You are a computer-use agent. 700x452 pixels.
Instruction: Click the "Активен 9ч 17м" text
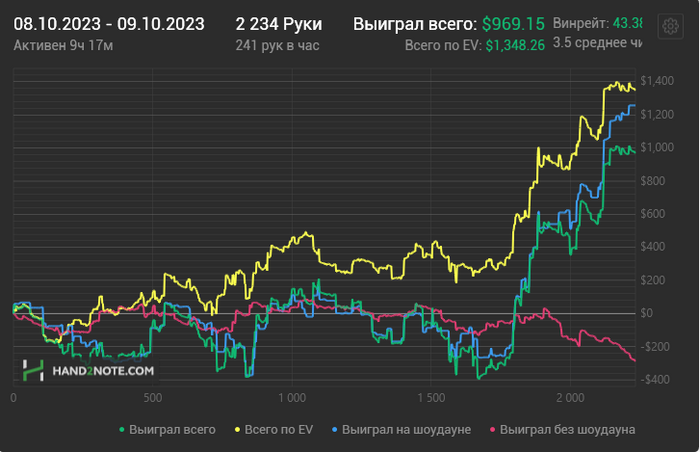pos(63,45)
